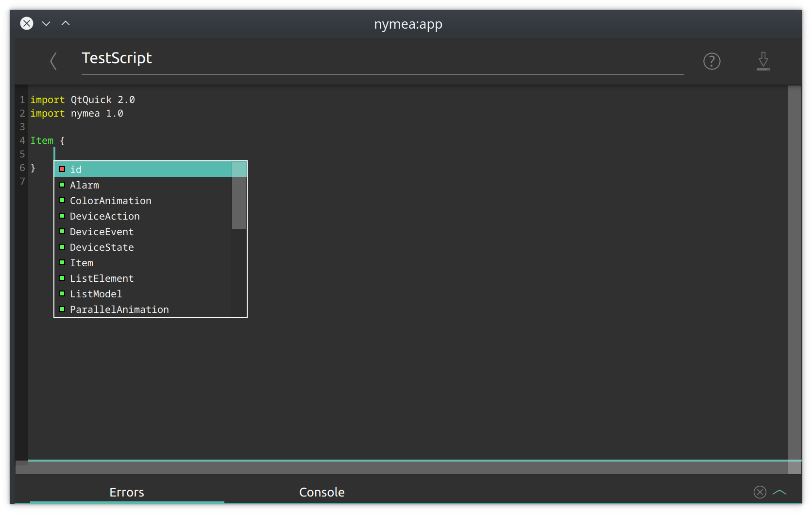Screen dimensions: 812x514
Task: Open the help question mark icon
Action: click(711, 61)
